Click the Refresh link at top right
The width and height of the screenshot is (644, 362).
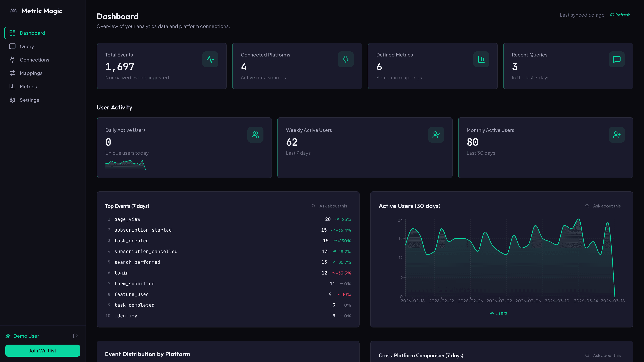(x=620, y=15)
